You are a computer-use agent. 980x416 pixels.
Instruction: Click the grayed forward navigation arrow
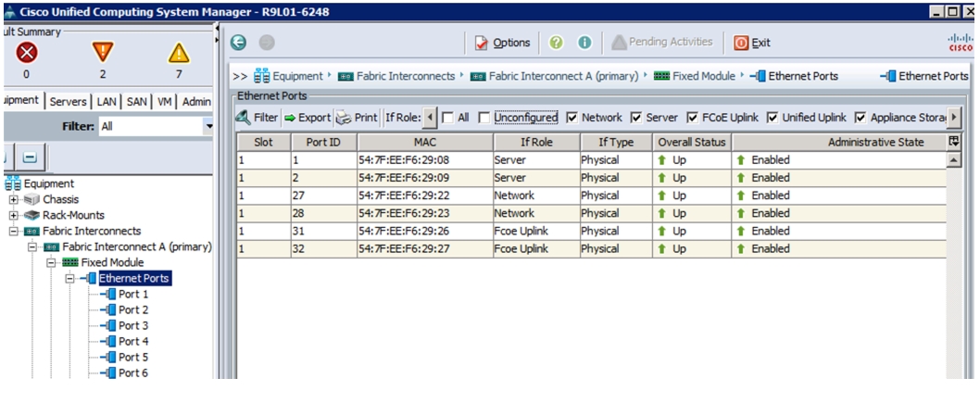[x=267, y=43]
